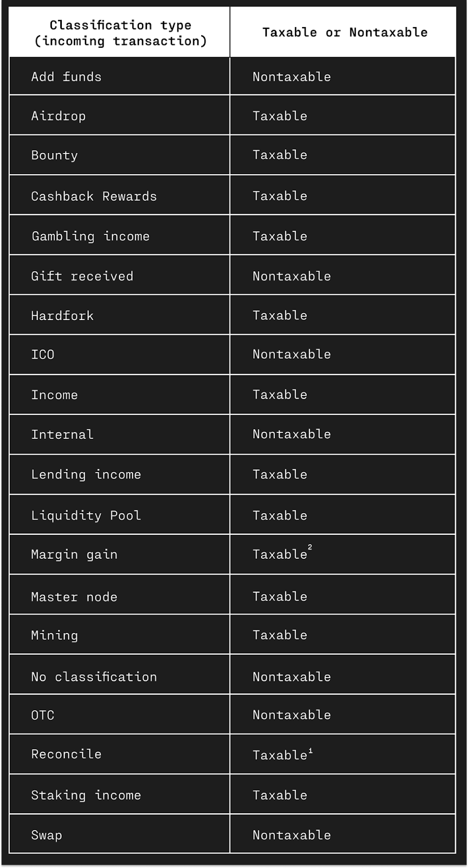Click footnote 2 beside Margin gain's Taxable
Viewport: 468px width, 868px height.
point(310,547)
